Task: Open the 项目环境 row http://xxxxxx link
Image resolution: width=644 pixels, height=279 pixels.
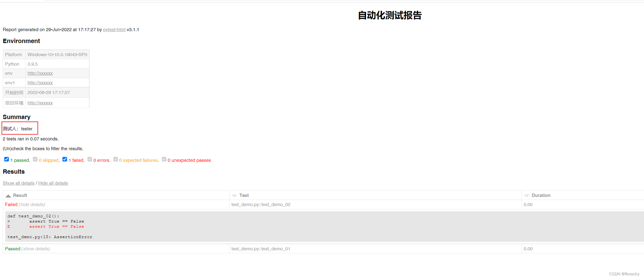Action: pyautogui.click(x=40, y=103)
